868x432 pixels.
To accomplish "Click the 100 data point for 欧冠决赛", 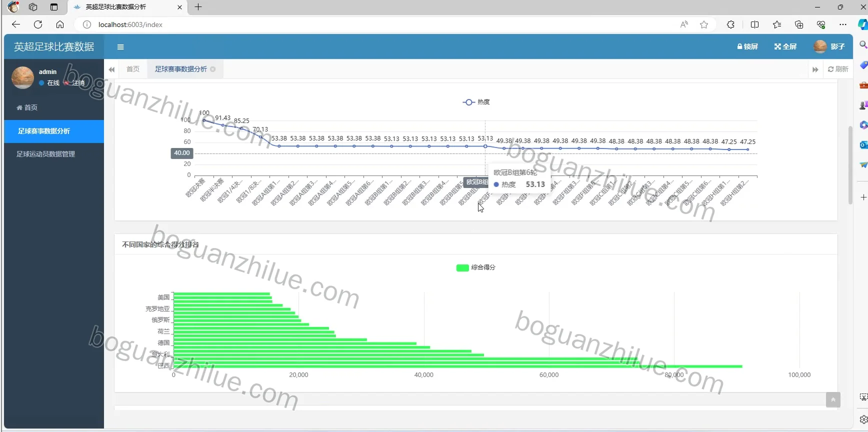I will [204, 120].
